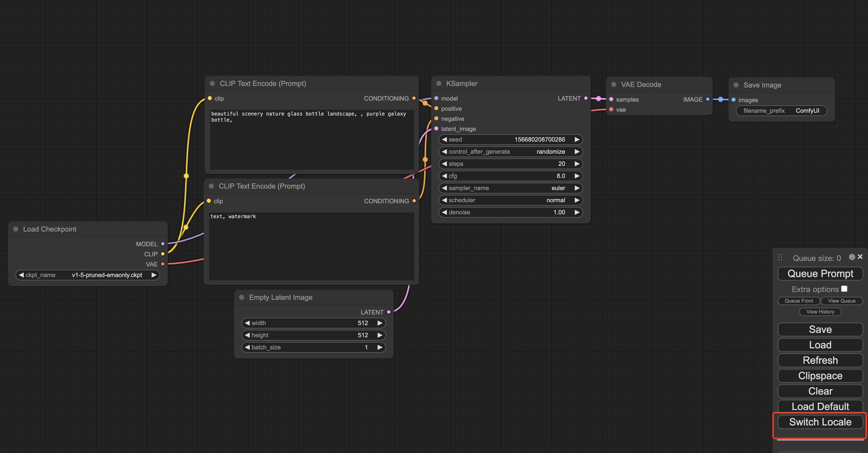This screenshot has height=453, width=868.
Task: Click KSampler LATENT output connector
Action: [x=586, y=98]
